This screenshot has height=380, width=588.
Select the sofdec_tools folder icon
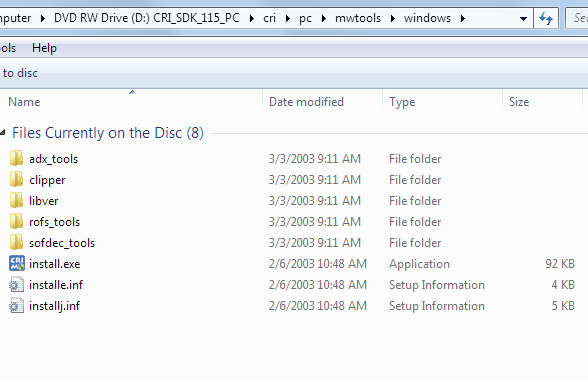16,242
